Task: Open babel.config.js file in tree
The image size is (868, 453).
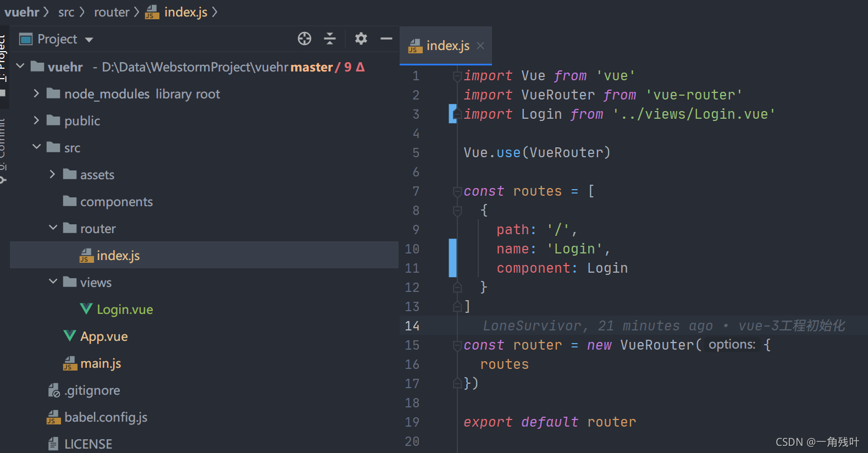Action: tap(106, 417)
